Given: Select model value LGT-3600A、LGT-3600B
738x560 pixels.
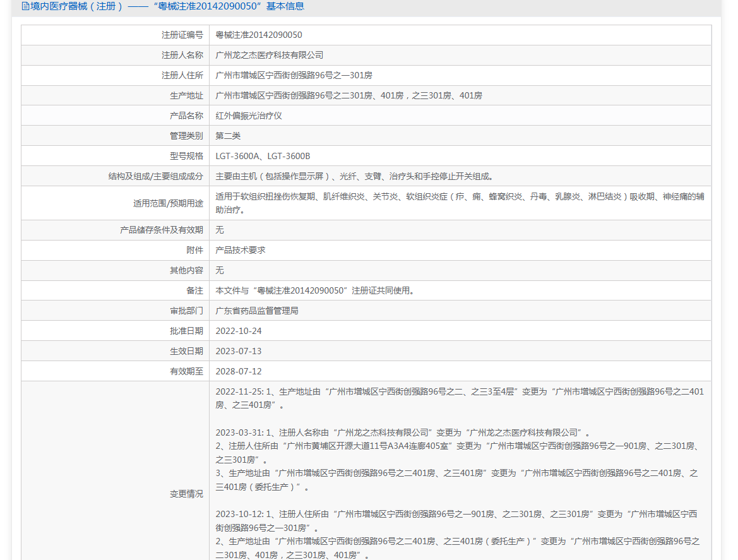Looking at the screenshot, I should [263, 156].
